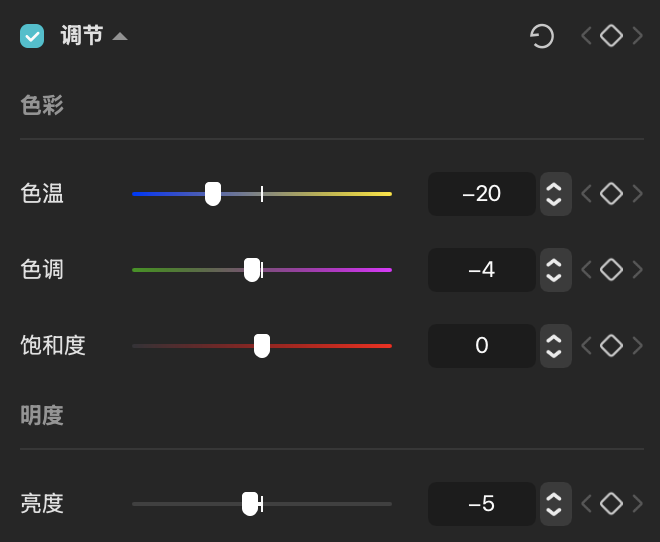Add keyframe diamond for 色温
Viewport: 660px width, 542px height.
click(x=611, y=194)
